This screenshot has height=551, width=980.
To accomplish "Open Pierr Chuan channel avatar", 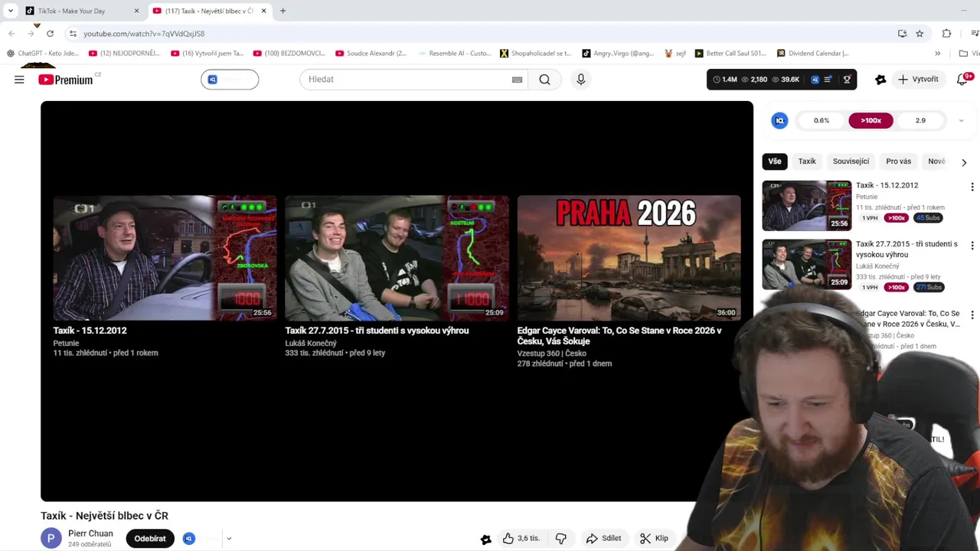I will (x=51, y=539).
